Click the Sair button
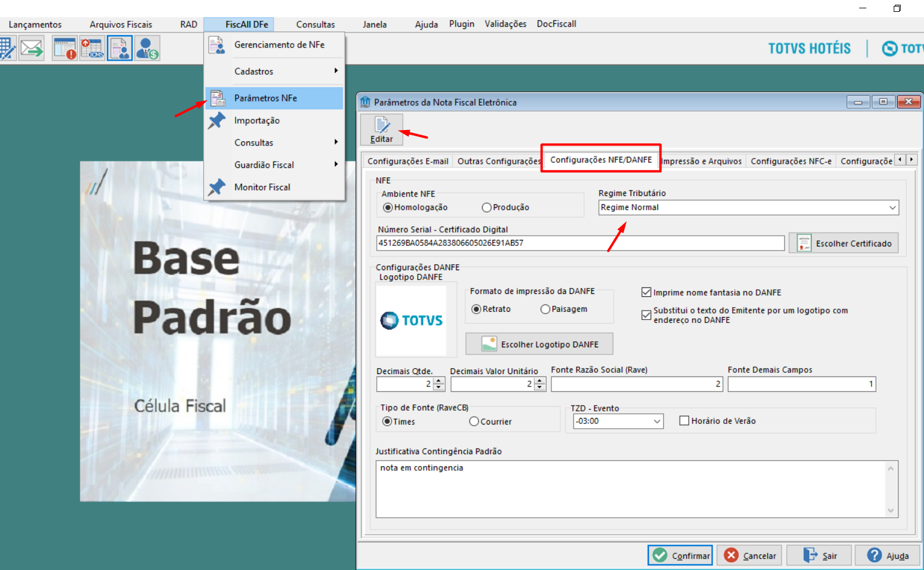The height and width of the screenshot is (570, 924). point(819,555)
